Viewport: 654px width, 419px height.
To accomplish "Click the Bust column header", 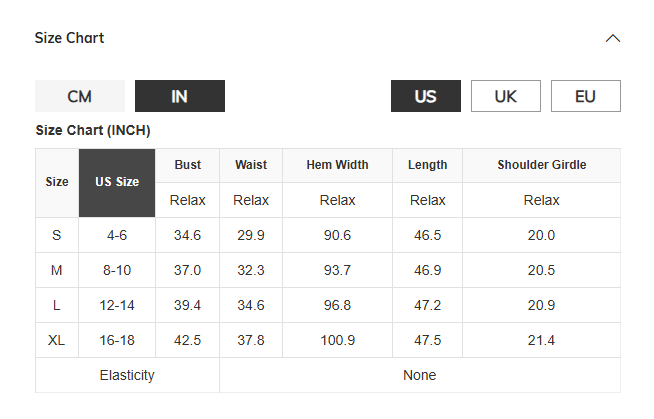I will point(187,165).
